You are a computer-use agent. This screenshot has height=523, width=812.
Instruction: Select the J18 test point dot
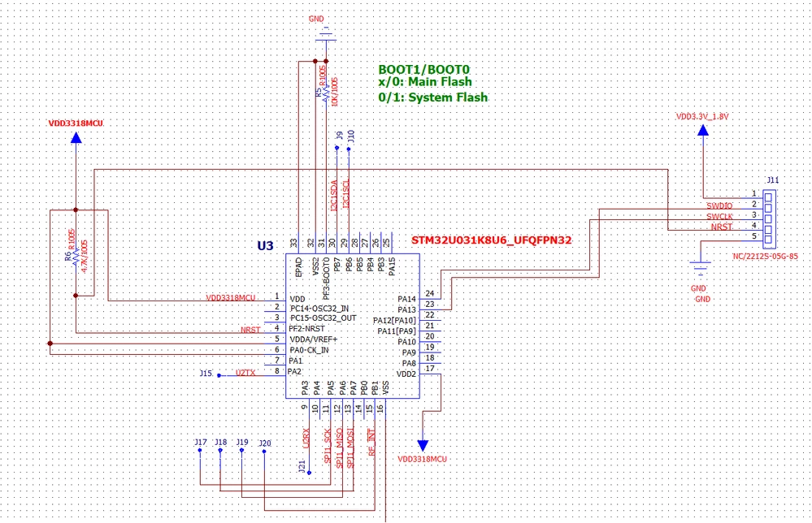click(220, 451)
